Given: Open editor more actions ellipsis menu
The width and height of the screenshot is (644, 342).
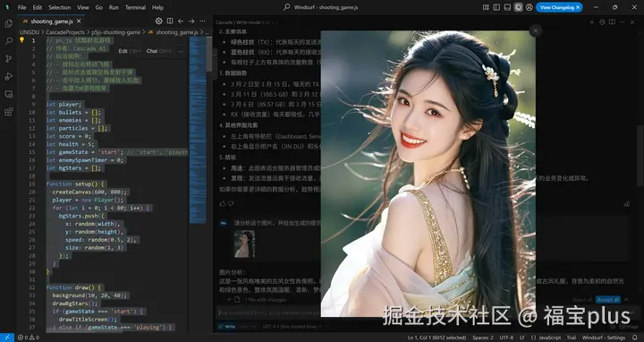Looking at the screenshot, I should (202, 21).
